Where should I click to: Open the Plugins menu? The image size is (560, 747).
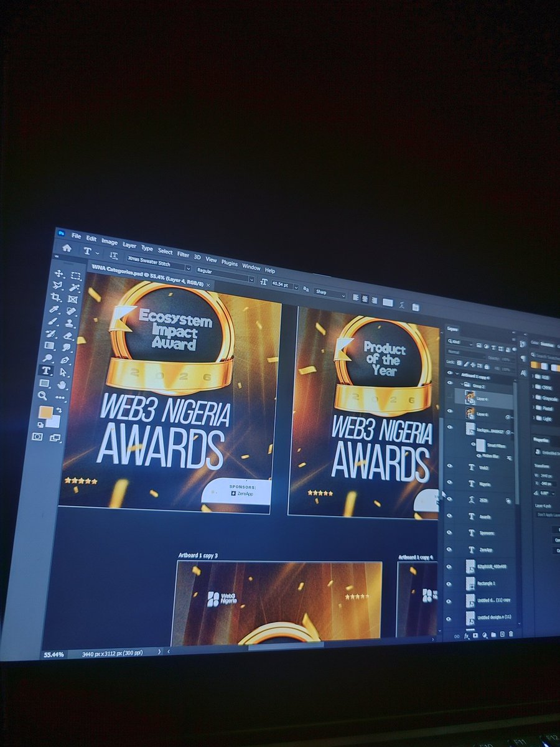tap(230, 263)
